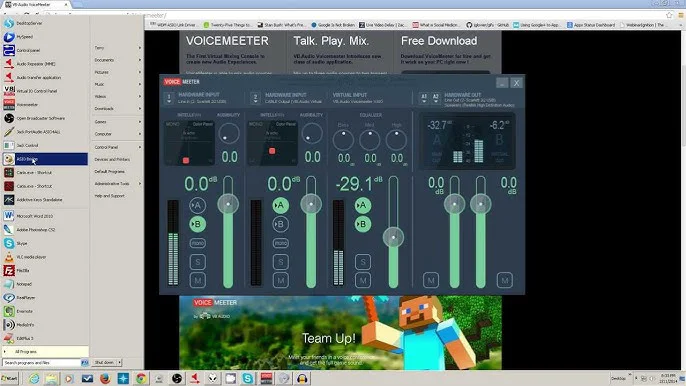Click the Chrome icon in the taskbar
This screenshot has height=386, width=686.
point(141,379)
